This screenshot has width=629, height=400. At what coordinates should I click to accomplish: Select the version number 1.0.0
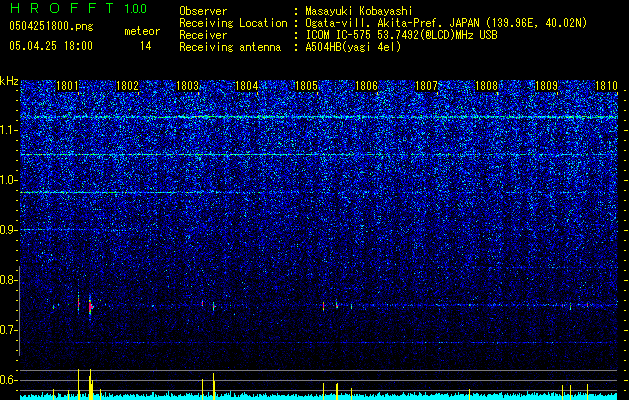[x=136, y=8]
